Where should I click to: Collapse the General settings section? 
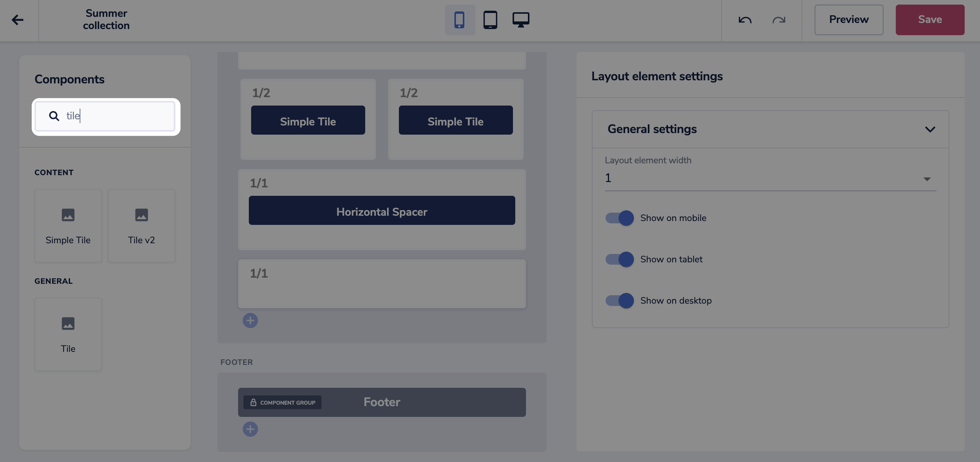click(x=930, y=129)
